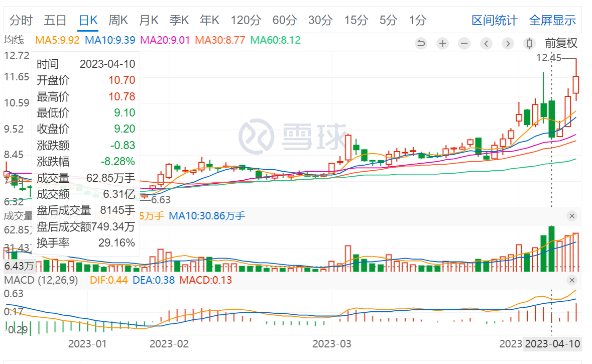Switch to the 分时 intraday tab
This screenshot has height=364, width=592.
(x=21, y=20)
